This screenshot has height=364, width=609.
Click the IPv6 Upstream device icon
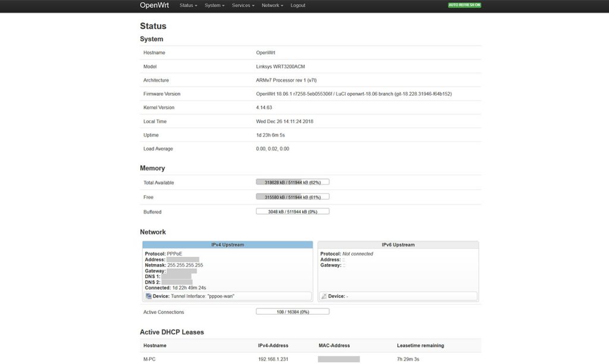click(325, 296)
